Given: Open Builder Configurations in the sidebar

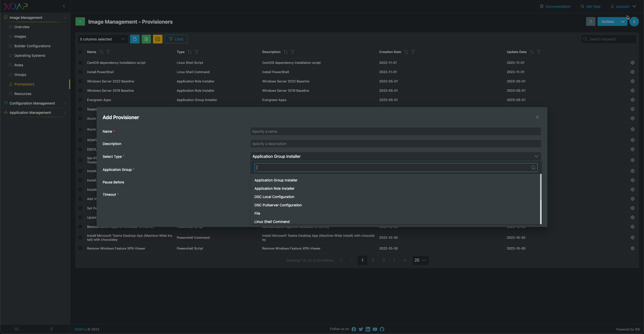Looking at the screenshot, I should coord(32,46).
